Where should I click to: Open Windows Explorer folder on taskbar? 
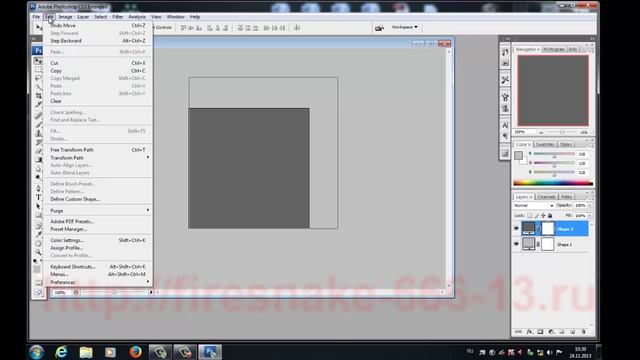pyautogui.click(x=86, y=352)
